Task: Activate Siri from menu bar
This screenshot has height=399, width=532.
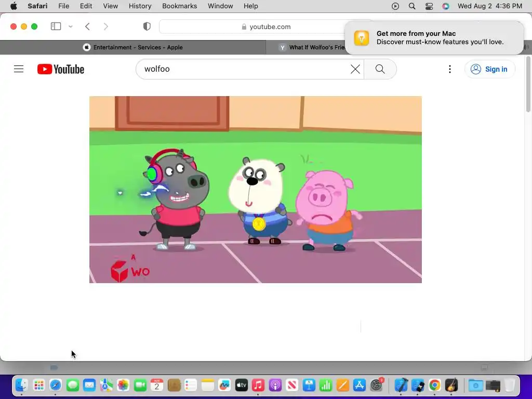Action: (445, 6)
